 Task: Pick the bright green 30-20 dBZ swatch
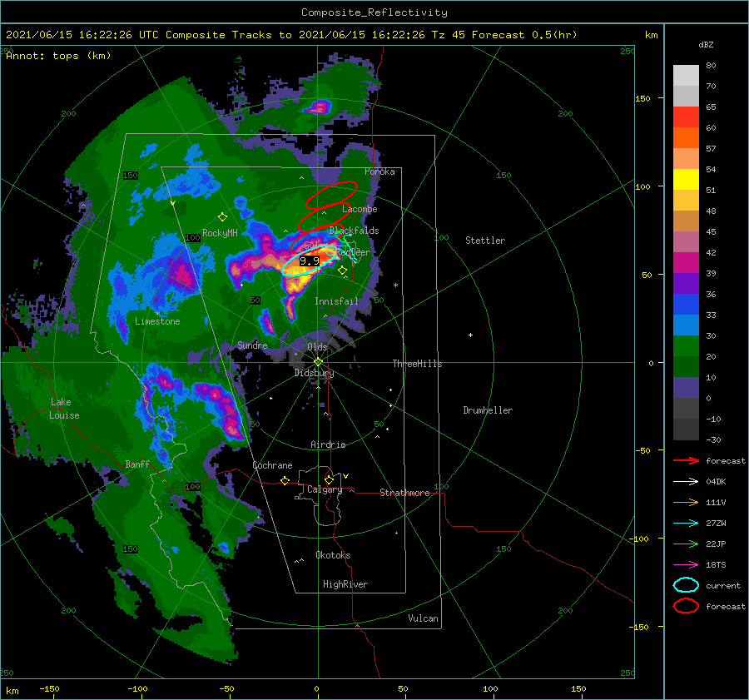coord(686,346)
